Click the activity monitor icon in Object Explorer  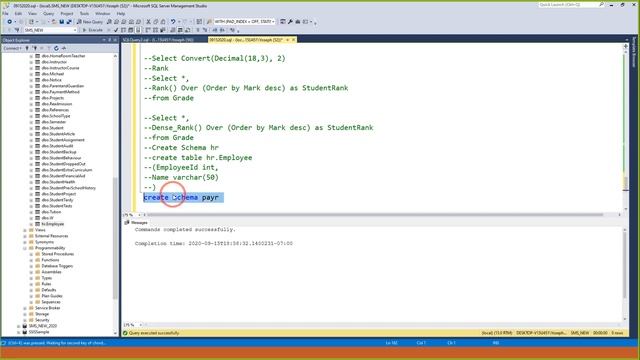(64, 48)
